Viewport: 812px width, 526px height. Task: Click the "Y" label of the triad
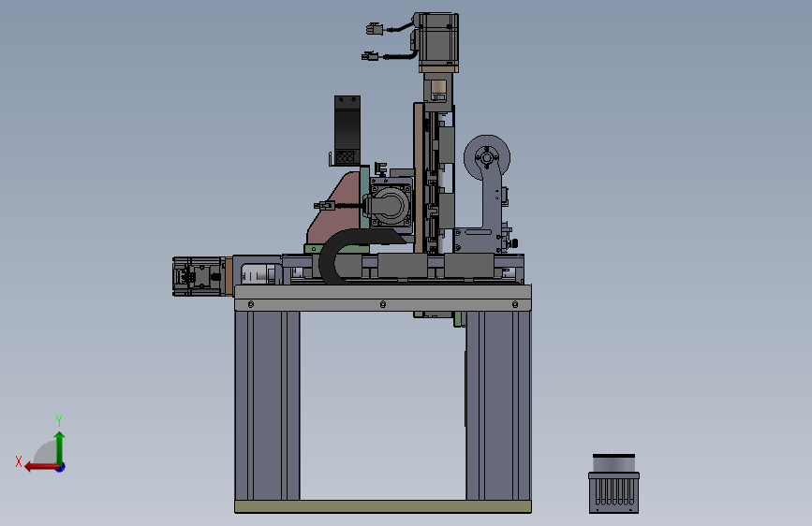click(59, 420)
